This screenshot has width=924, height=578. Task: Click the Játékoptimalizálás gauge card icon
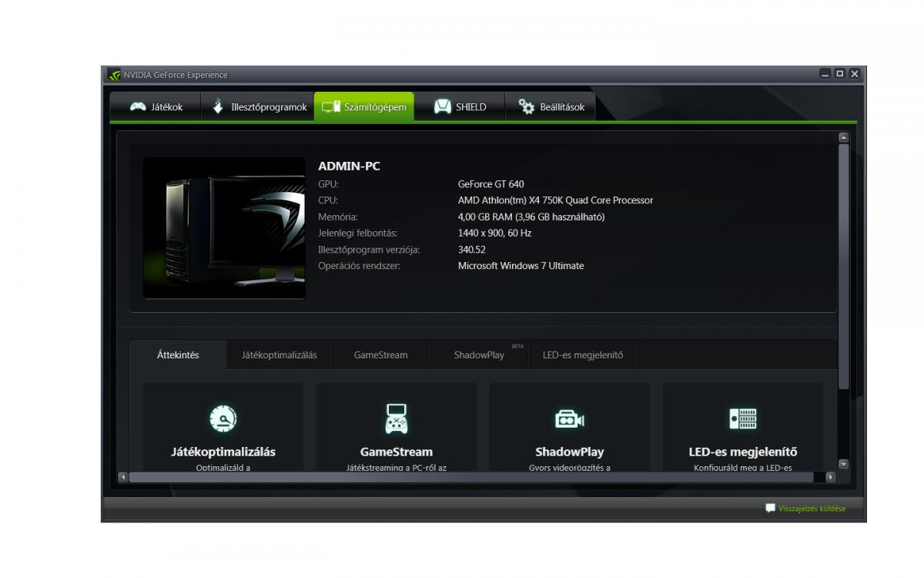coord(223,418)
